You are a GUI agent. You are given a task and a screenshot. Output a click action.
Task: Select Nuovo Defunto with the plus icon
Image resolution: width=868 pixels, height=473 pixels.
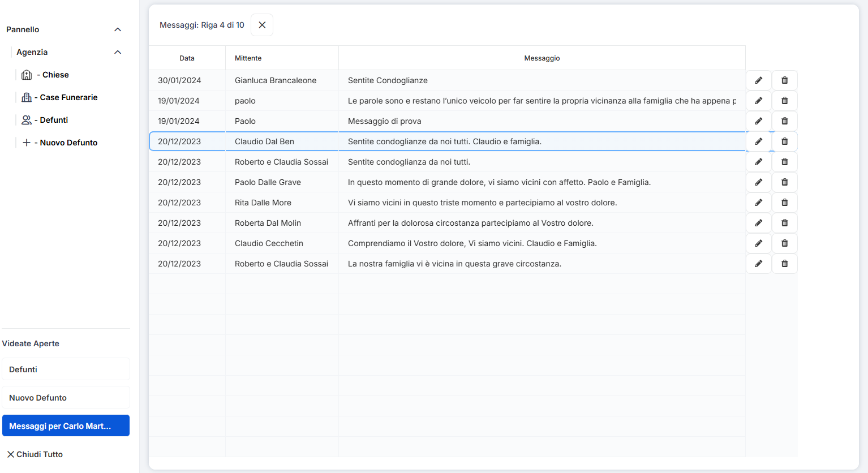pos(68,143)
